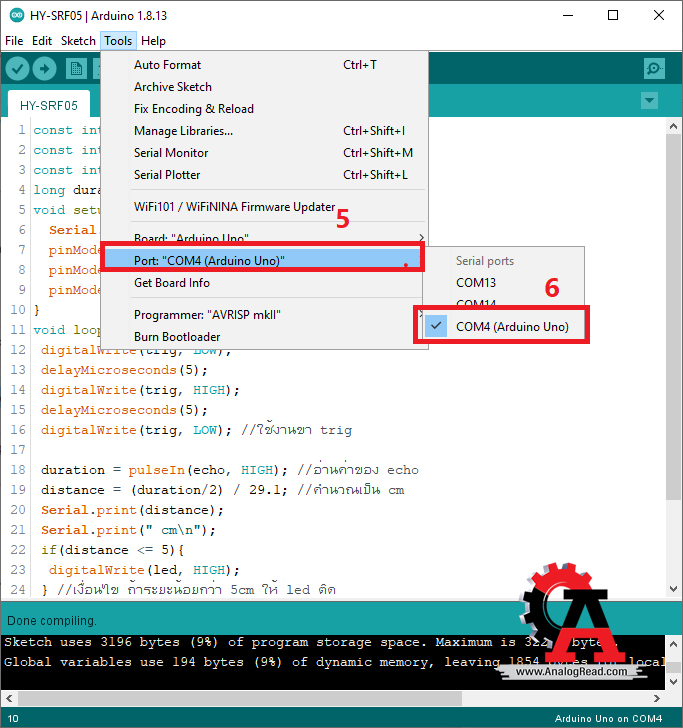
Task: Click Arduino Uno on COM4 status text
Action: [x=608, y=718]
